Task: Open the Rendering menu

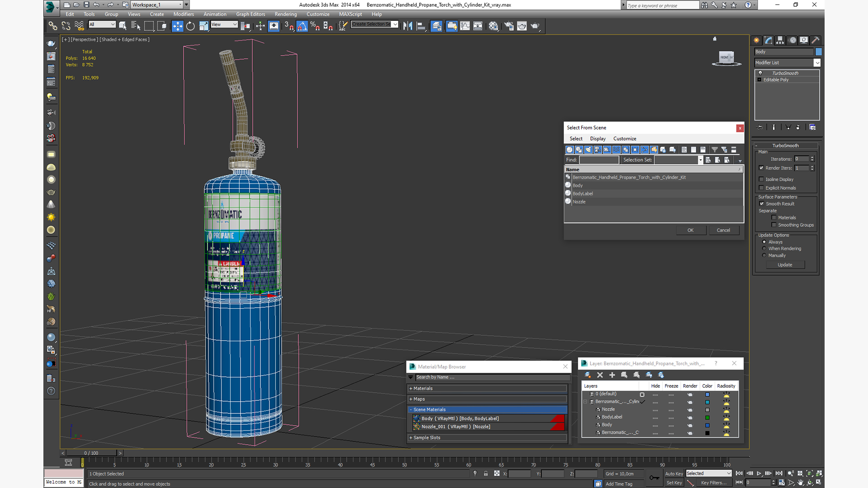Action: pyautogui.click(x=286, y=14)
